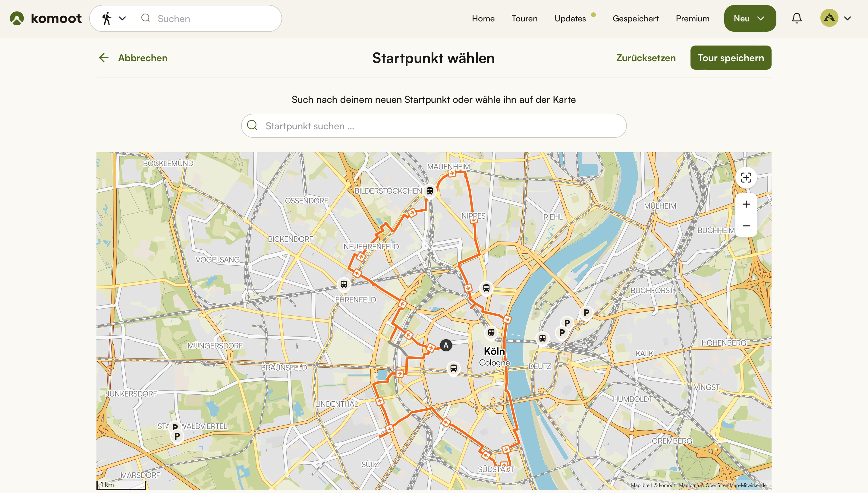The width and height of the screenshot is (868, 493).
Task: Click the center-on-location map icon
Action: point(746,178)
